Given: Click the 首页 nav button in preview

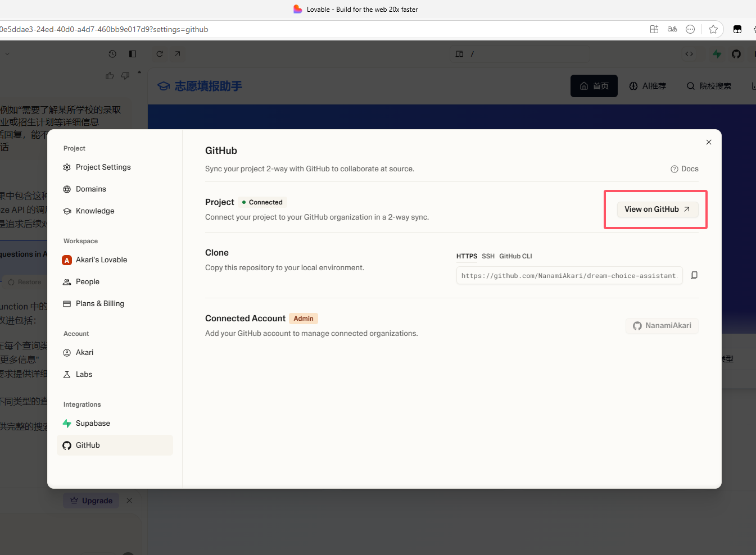Looking at the screenshot, I should (594, 86).
